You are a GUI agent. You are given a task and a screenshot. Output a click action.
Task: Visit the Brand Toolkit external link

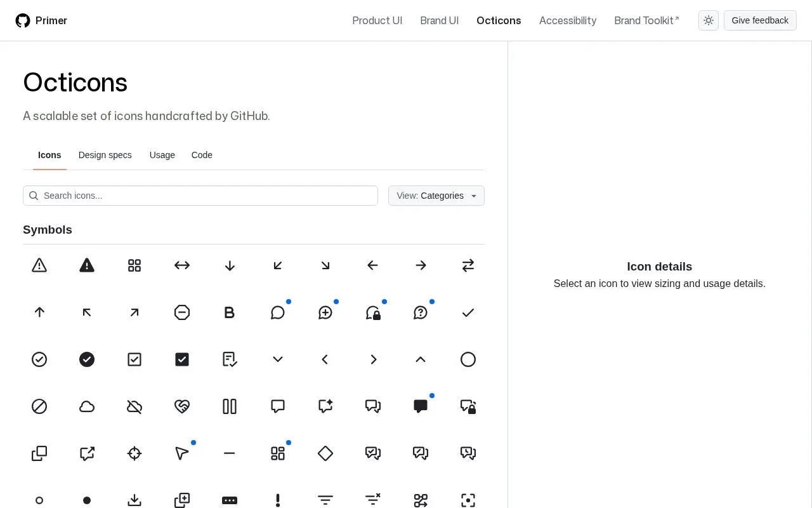647,20
